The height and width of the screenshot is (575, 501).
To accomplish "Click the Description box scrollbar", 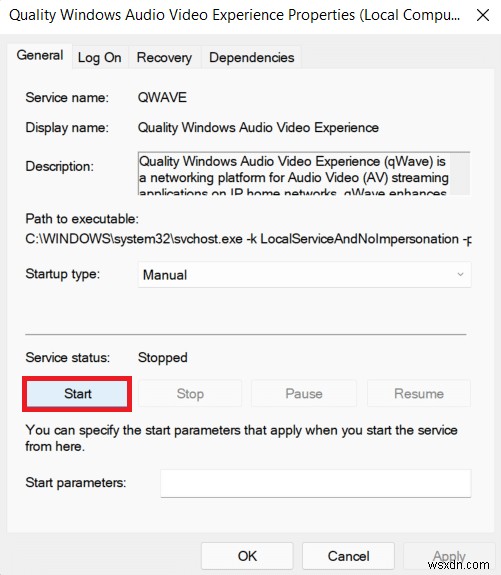I will pyautogui.click(x=460, y=173).
